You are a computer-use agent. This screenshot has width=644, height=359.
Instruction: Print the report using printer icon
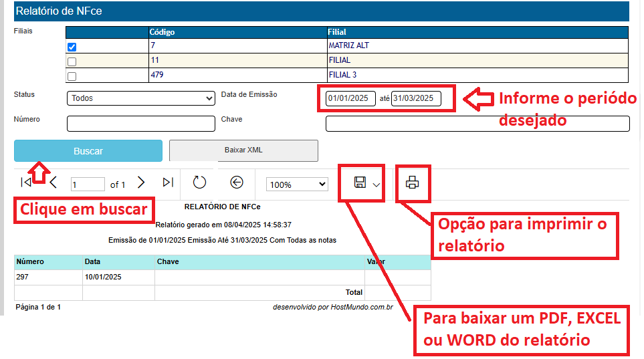tap(412, 183)
